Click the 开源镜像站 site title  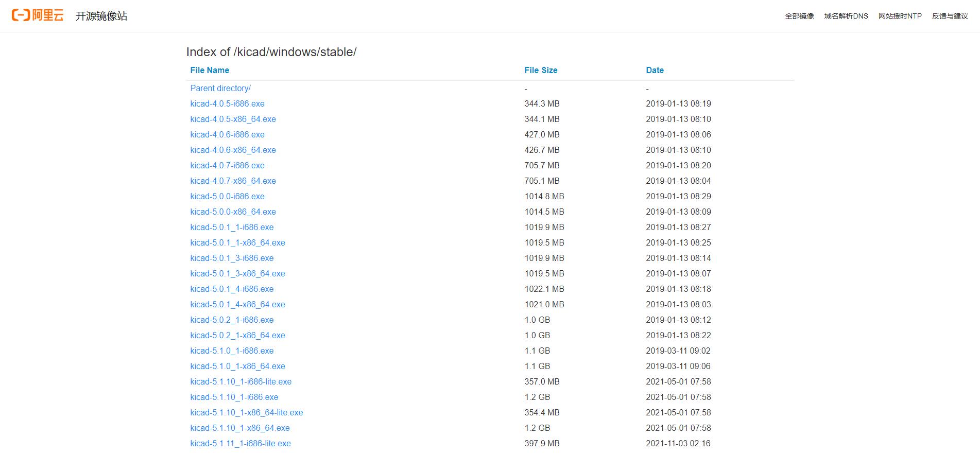click(x=101, y=16)
